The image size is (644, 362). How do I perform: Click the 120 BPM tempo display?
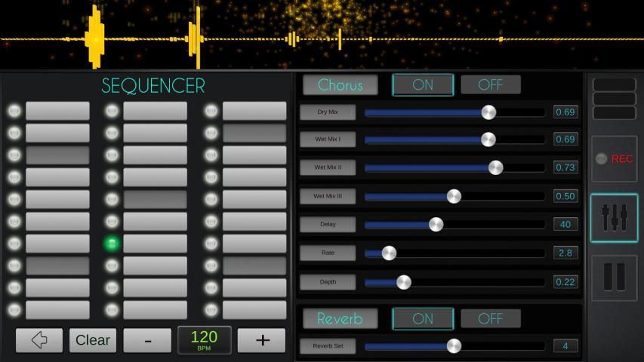pyautogui.click(x=204, y=339)
